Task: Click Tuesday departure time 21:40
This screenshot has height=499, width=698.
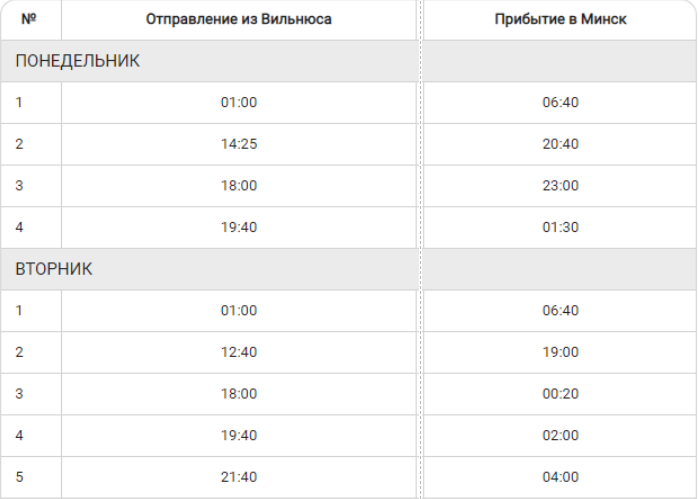Action: tap(239, 477)
